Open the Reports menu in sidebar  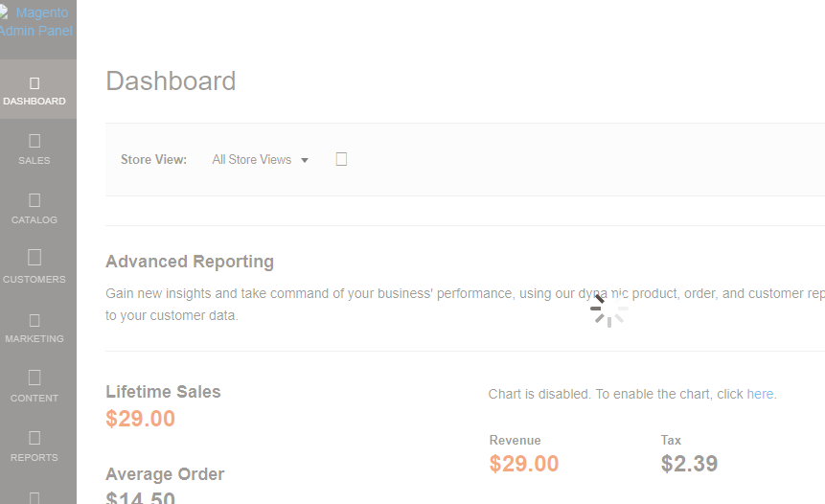(34, 447)
